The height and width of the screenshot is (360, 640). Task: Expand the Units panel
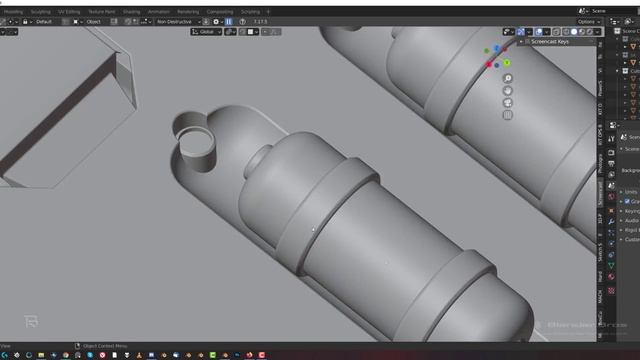[x=629, y=192]
